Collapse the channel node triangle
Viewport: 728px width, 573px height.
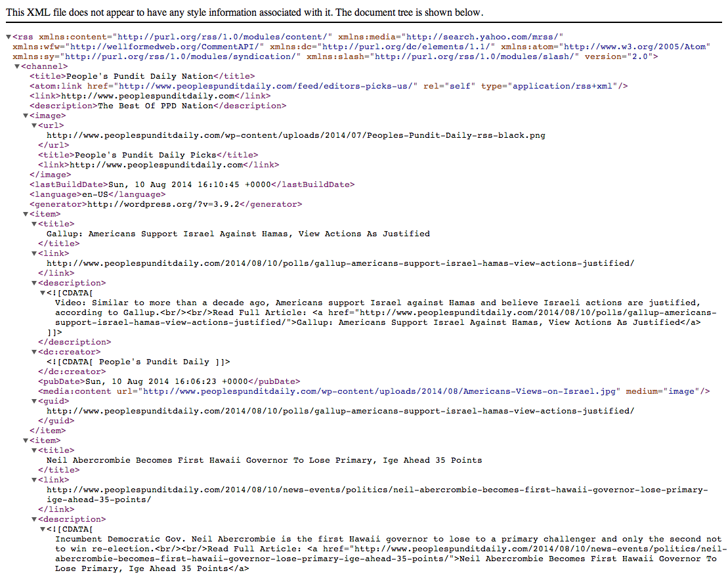(17, 66)
